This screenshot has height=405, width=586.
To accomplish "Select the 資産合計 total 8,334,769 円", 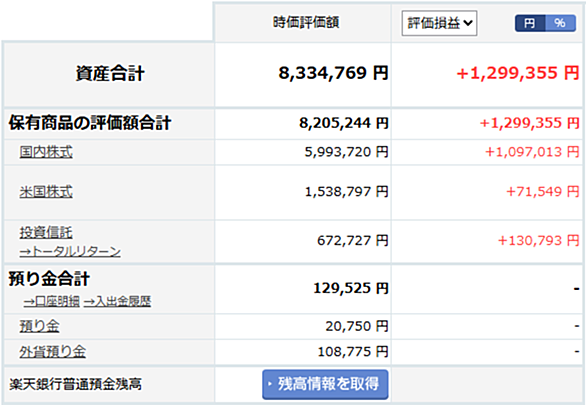I will 333,73.
